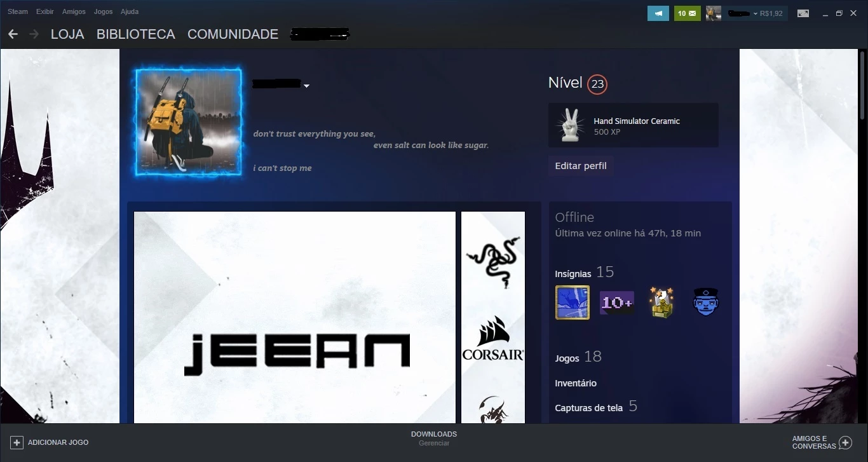Image resolution: width=868 pixels, height=462 pixels.
Task: Open the Exibir menu
Action: [x=45, y=11]
